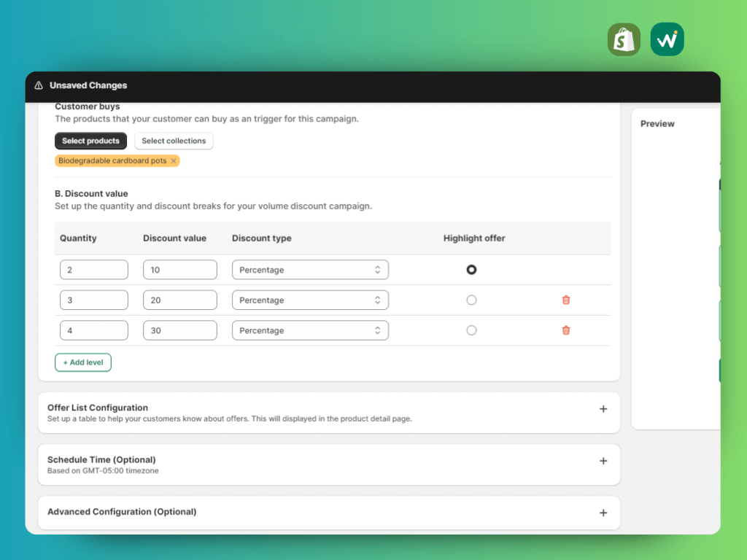The width and height of the screenshot is (747, 560).
Task: Open the discount type dropdown for quantity 3
Action: 310,300
